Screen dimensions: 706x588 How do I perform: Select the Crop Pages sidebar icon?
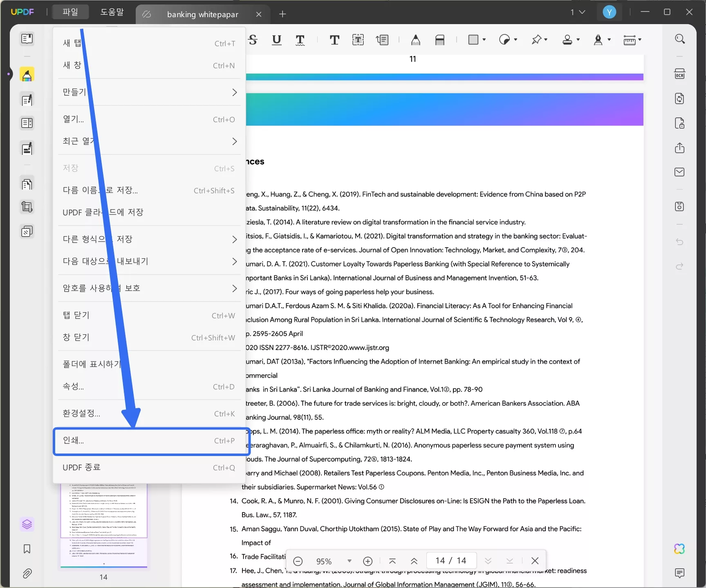click(x=27, y=207)
